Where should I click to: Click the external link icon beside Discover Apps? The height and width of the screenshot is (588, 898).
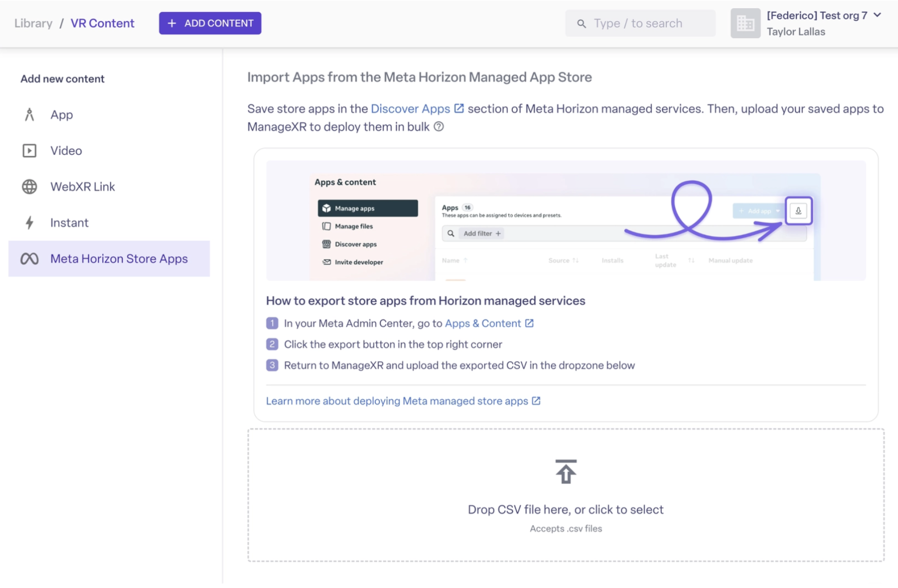pos(459,108)
